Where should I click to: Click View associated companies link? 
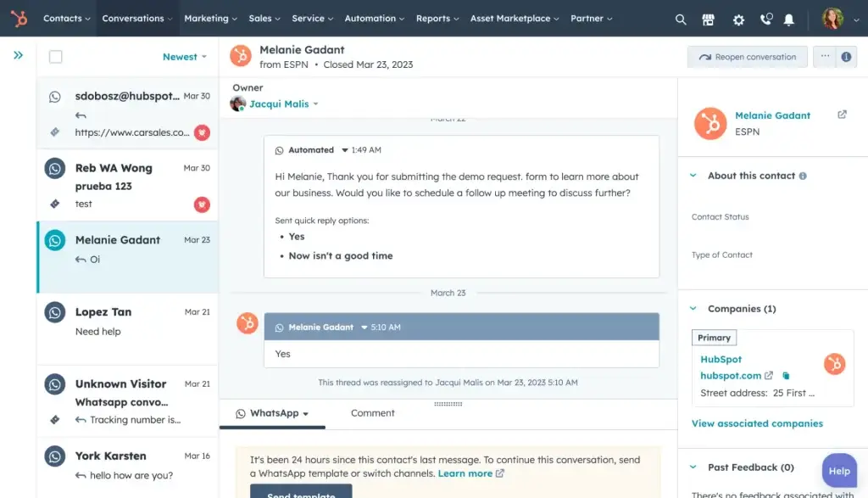pyautogui.click(x=757, y=423)
